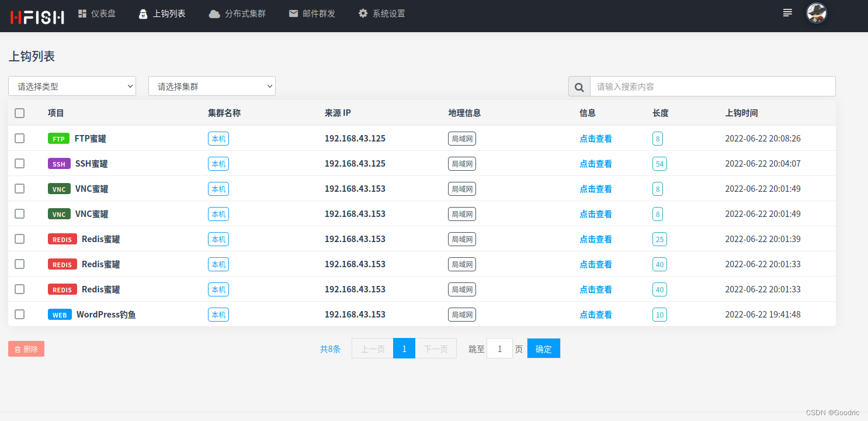The image size is (868, 421).
Task: Click the user avatar in top right
Action: (817, 13)
